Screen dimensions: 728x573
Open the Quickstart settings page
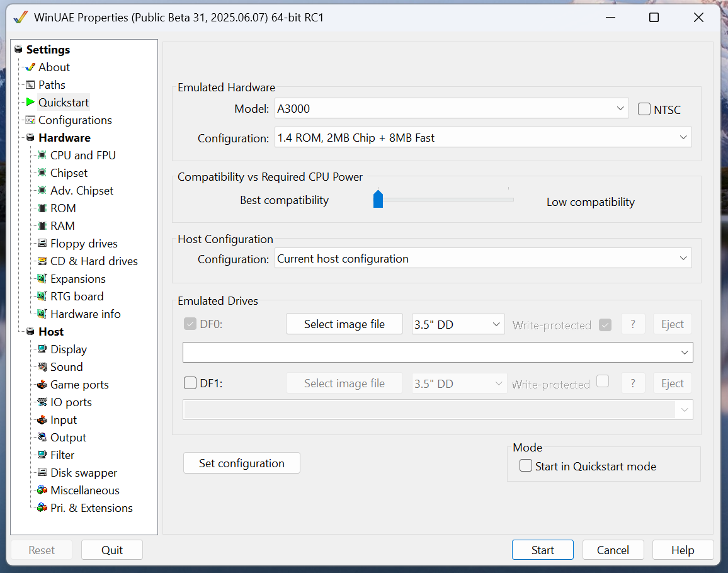point(64,103)
